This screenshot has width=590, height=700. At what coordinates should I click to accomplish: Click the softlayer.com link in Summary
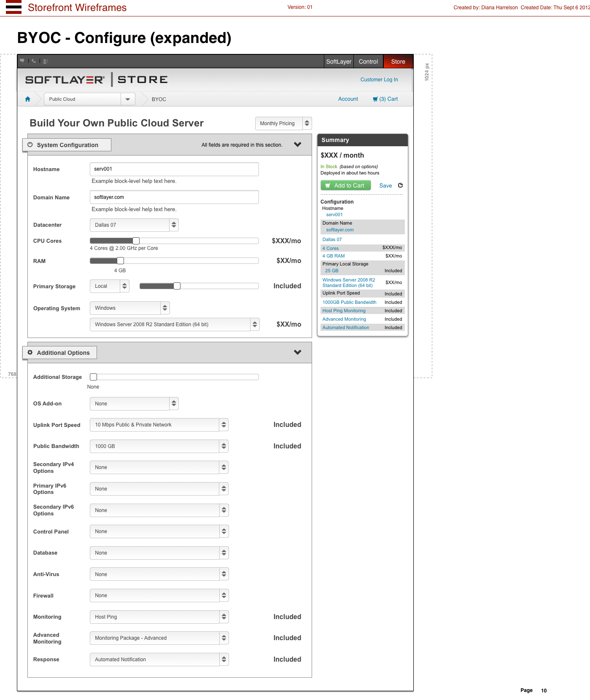tap(340, 230)
